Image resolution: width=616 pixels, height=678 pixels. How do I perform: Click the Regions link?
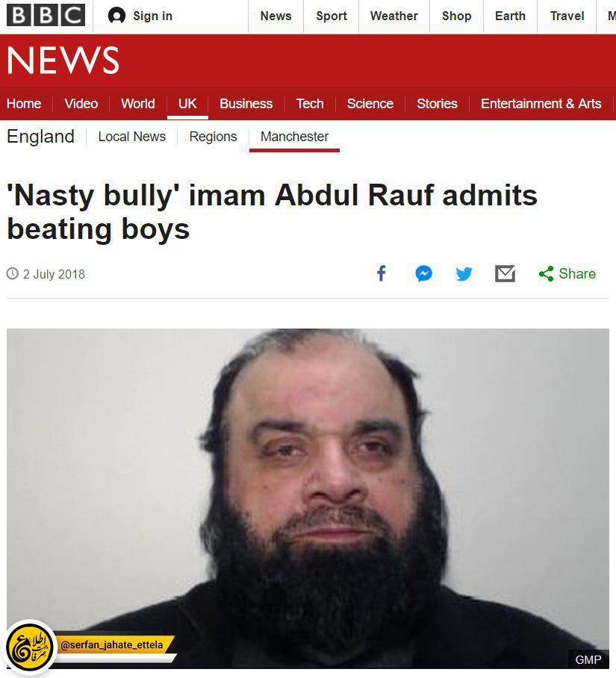tap(213, 137)
